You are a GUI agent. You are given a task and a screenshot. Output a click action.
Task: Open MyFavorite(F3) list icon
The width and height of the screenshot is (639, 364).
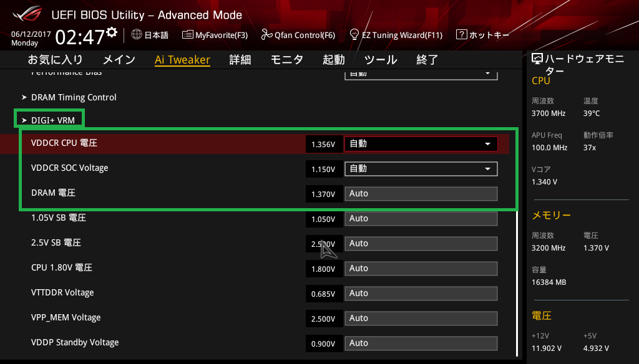tap(187, 35)
